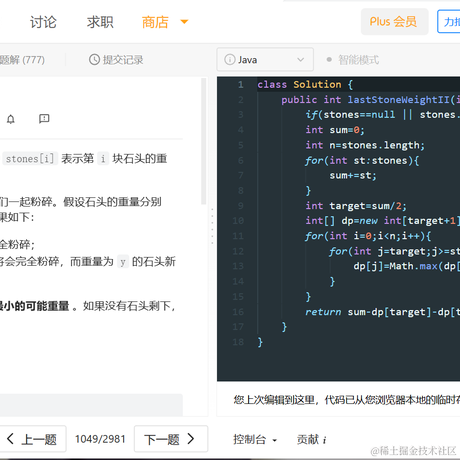Click the return statement on line 16
460x460 pixels.
tap(383, 312)
